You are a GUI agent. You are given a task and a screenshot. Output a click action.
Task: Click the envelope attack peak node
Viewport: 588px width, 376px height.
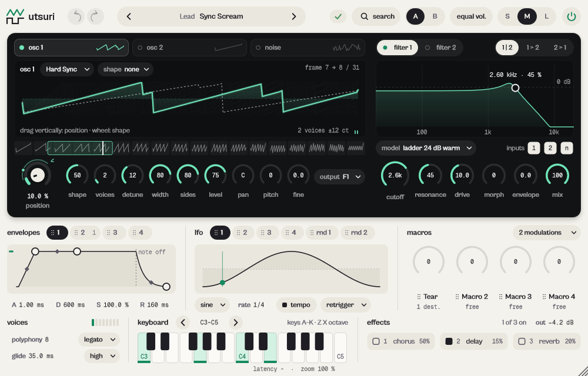point(35,251)
